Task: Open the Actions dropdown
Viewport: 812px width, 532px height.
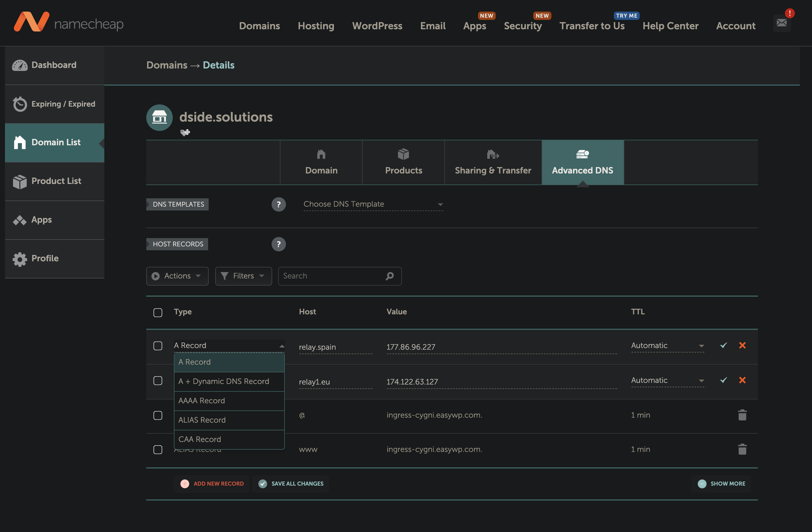Action: [177, 276]
